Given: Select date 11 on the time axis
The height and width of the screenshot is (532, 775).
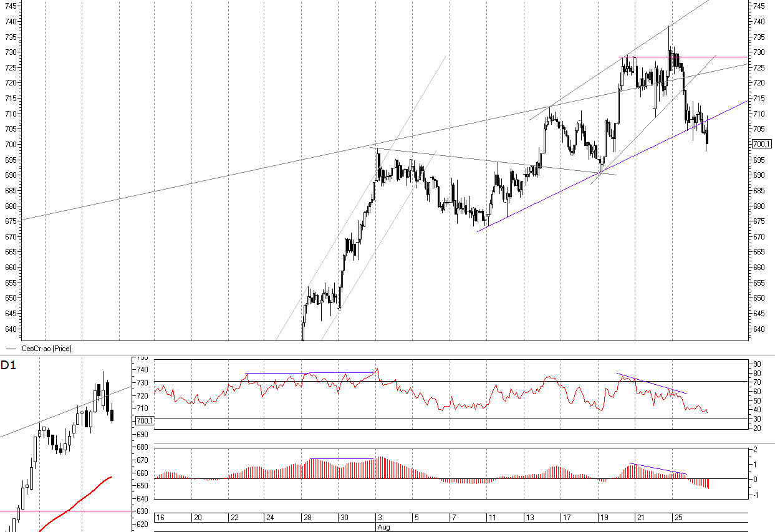Looking at the screenshot, I should point(492,518).
